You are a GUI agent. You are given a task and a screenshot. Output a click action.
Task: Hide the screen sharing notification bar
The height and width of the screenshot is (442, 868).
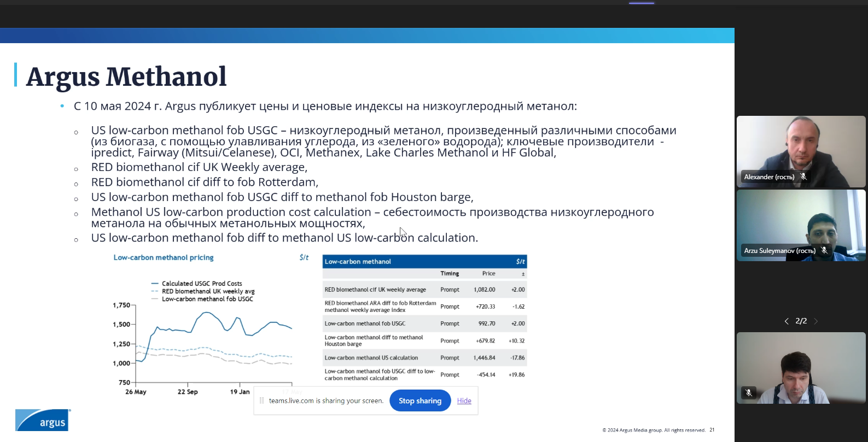(x=464, y=400)
